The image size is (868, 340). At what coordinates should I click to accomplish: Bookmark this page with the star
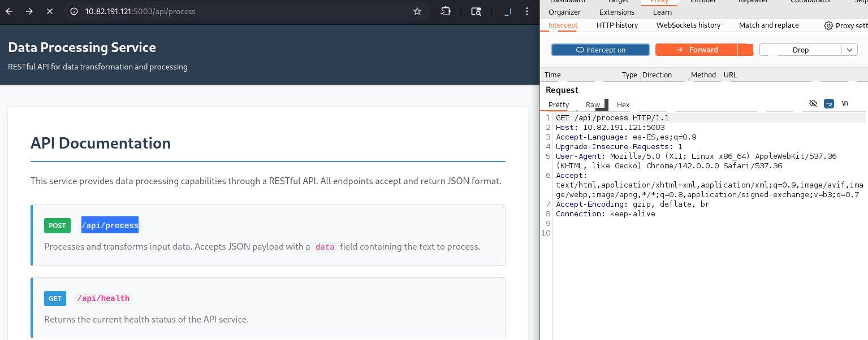(x=417, y=11)
